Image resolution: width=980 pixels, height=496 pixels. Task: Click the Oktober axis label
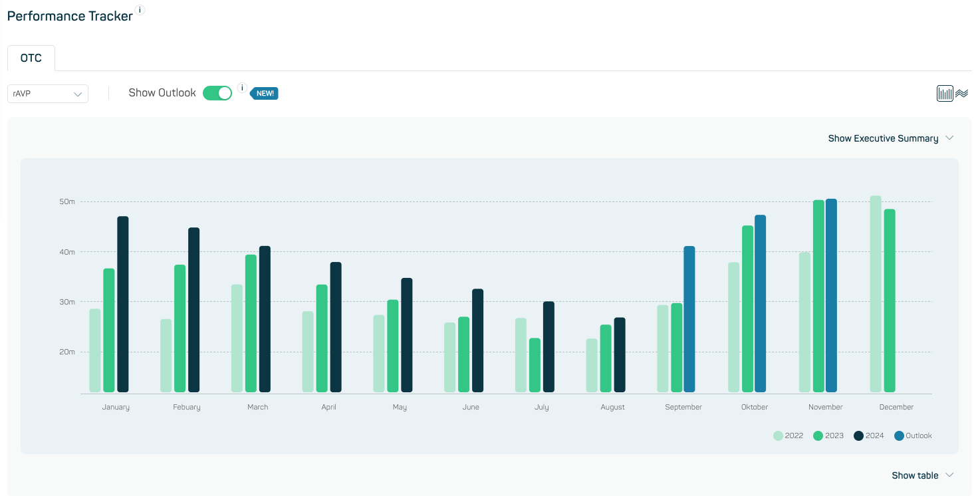(755, 407)
